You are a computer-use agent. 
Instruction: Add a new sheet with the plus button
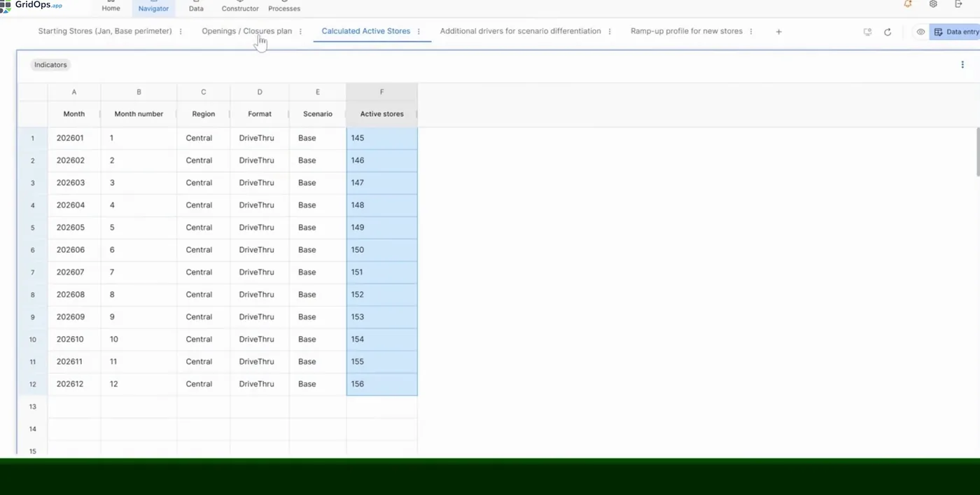[x=778, y=32]
